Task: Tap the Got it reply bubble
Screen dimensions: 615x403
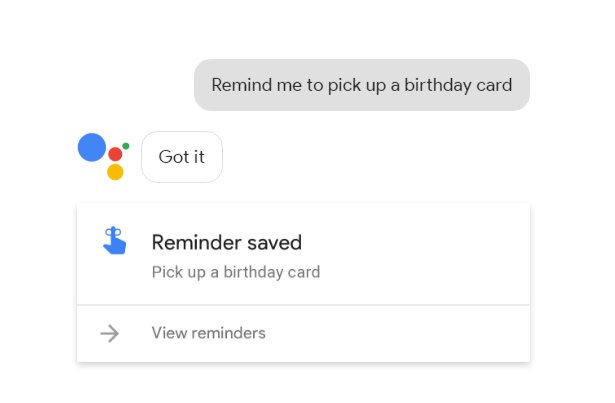Action: click(182, 157)
